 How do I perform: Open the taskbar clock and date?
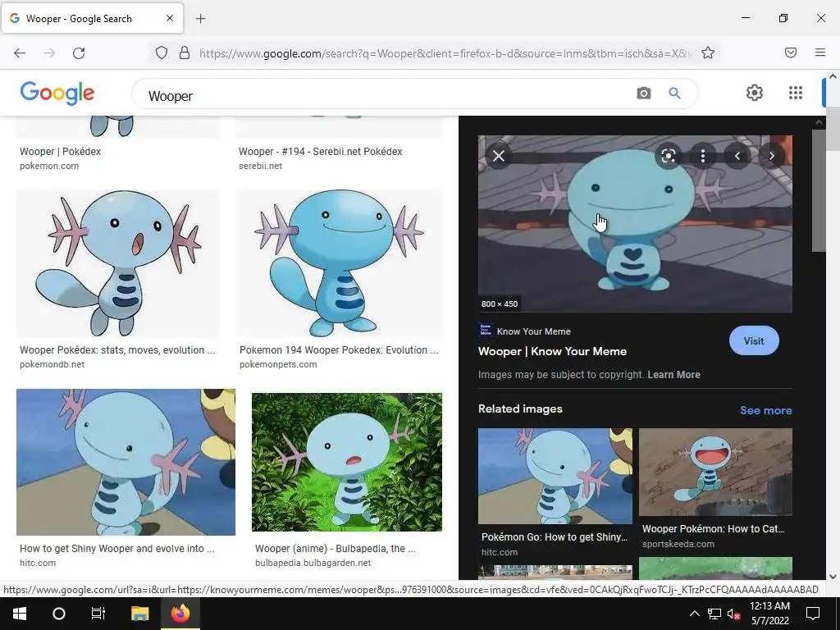tap(769, 614)
